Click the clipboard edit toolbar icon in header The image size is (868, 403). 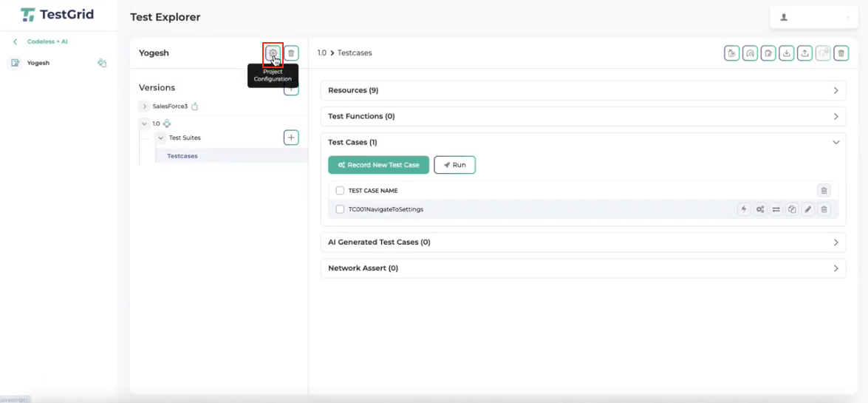click(x=768, y=53)
